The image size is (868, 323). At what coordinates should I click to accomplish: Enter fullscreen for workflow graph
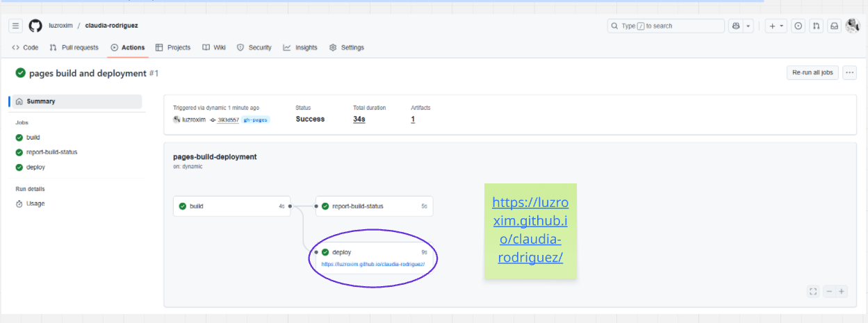point(813,292)
